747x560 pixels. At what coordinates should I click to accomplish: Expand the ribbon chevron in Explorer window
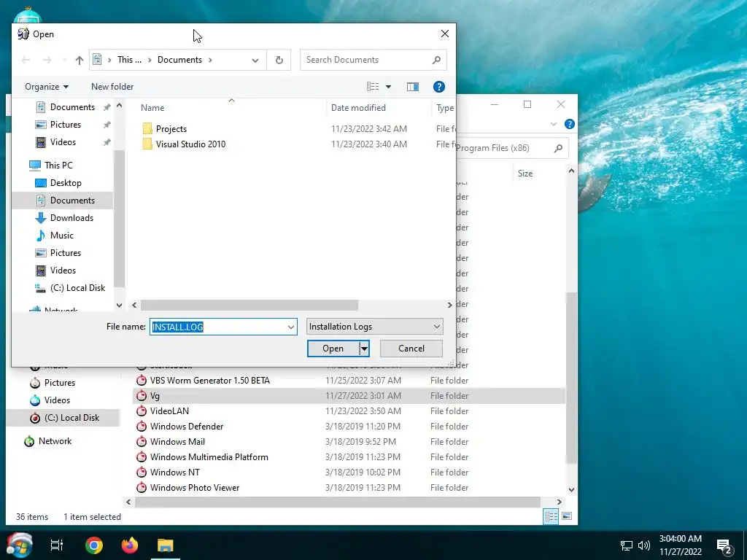[x=553, y=124]
